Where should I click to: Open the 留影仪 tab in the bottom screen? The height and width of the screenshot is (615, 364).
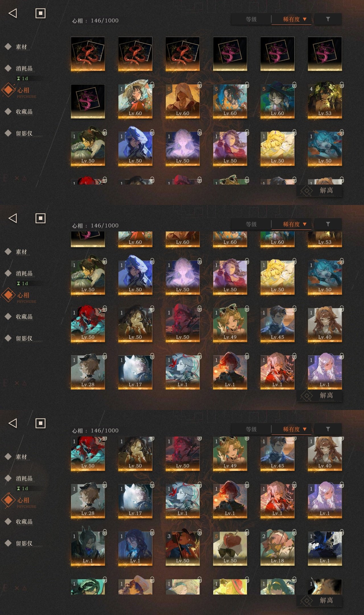click(x=24, y=543)
